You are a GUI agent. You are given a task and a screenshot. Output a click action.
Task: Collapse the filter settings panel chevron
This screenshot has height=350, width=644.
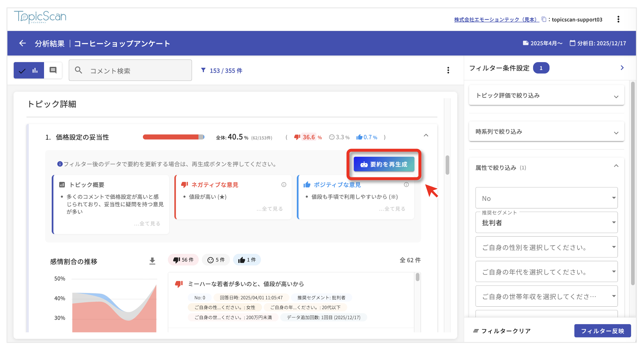[622, 68]
